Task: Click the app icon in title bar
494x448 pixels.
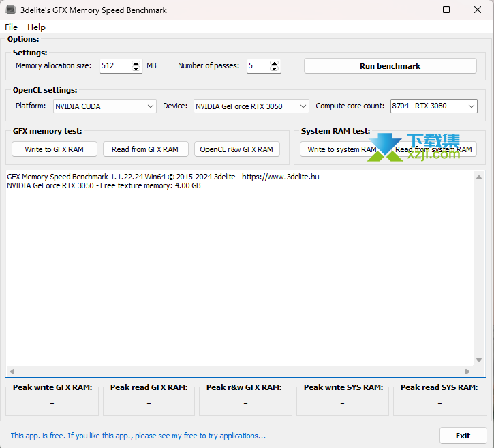Action: pyautogui.click(x=11, y=10)
